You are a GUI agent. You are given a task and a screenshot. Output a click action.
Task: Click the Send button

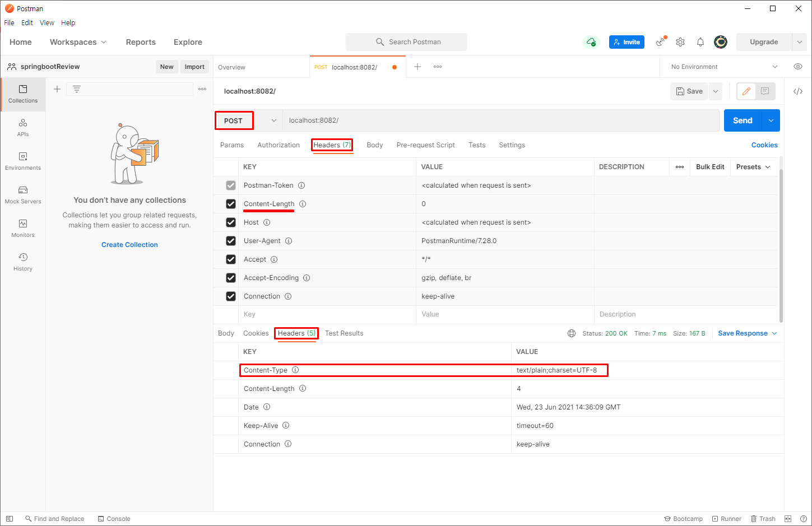pos(743,120)
